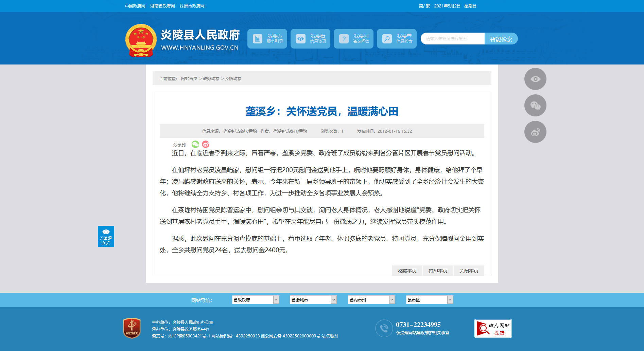This screenshot has width=644, height=351.
Task: Go to 政务动态 in breadcrumb
Action: pyautogui.click(x=211, y=79)
